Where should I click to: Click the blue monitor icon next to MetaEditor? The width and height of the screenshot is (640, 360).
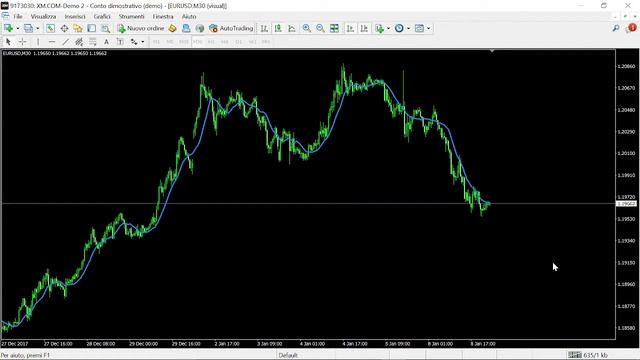point(186,28)
